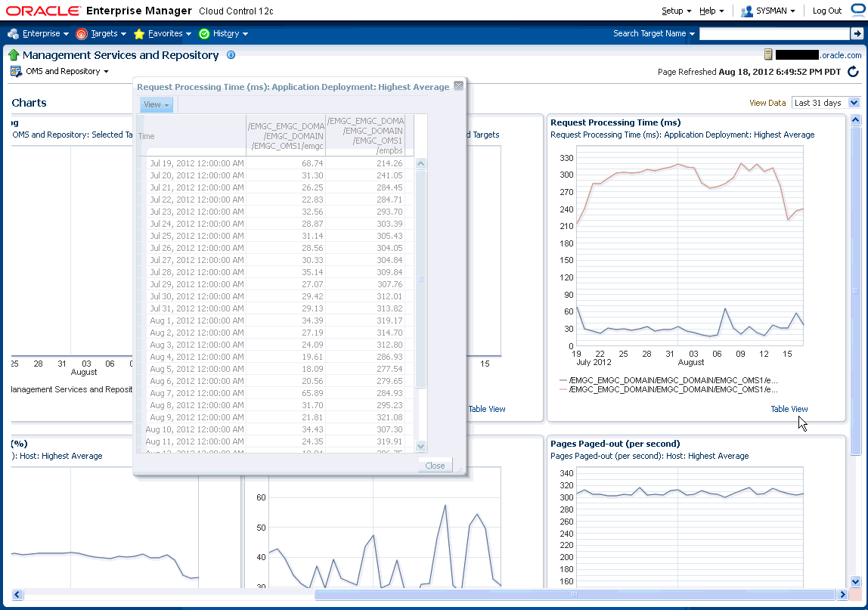Click Pages Paged-out Host Highest Average link
868x610 pixels.
point(649,456)
